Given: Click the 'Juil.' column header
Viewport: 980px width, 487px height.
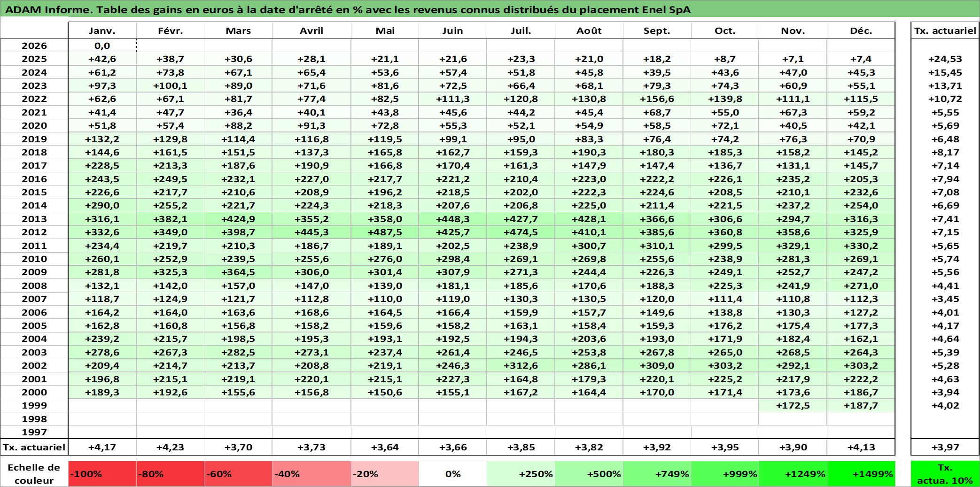Looking at the screenshot, I should tap(521, 31).
